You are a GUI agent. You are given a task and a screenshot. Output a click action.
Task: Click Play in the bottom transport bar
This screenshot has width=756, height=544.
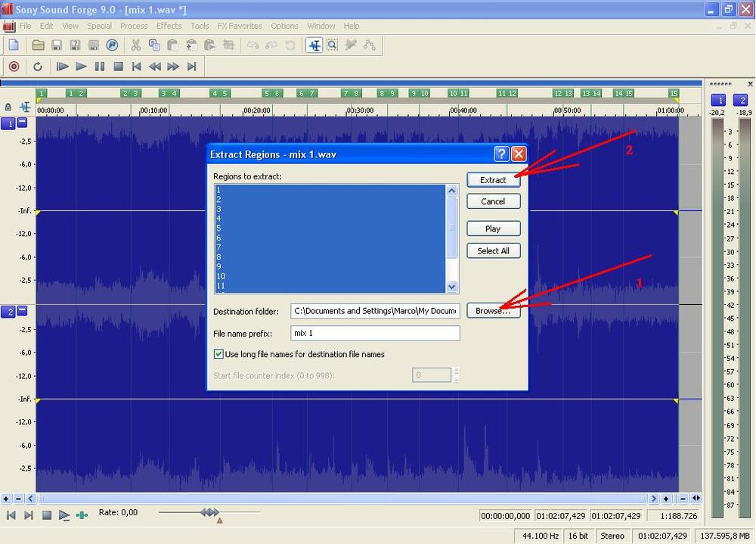pos(64,515)
